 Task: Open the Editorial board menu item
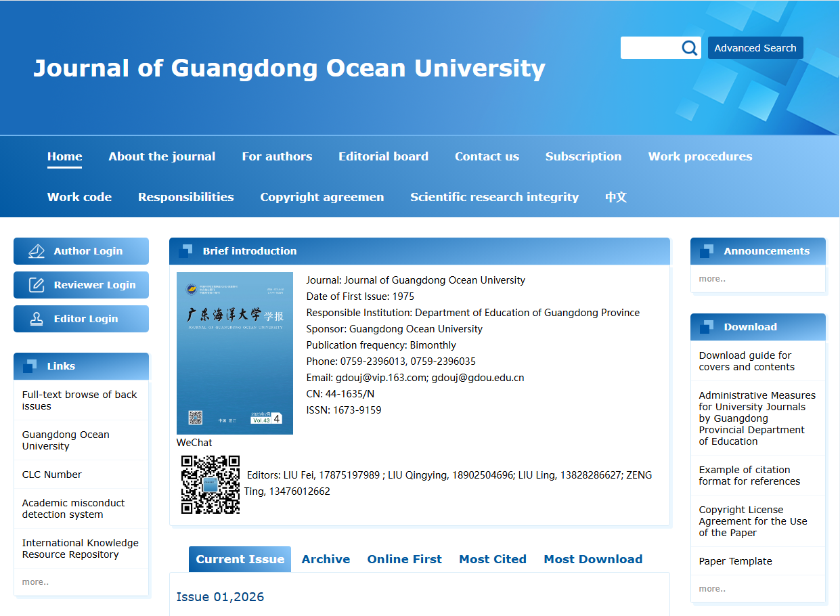383,156
